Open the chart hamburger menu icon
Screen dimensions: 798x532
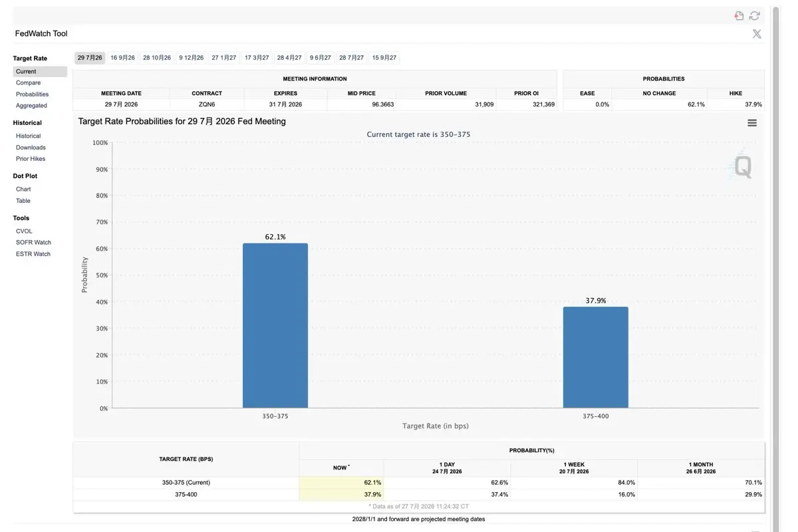752,123
